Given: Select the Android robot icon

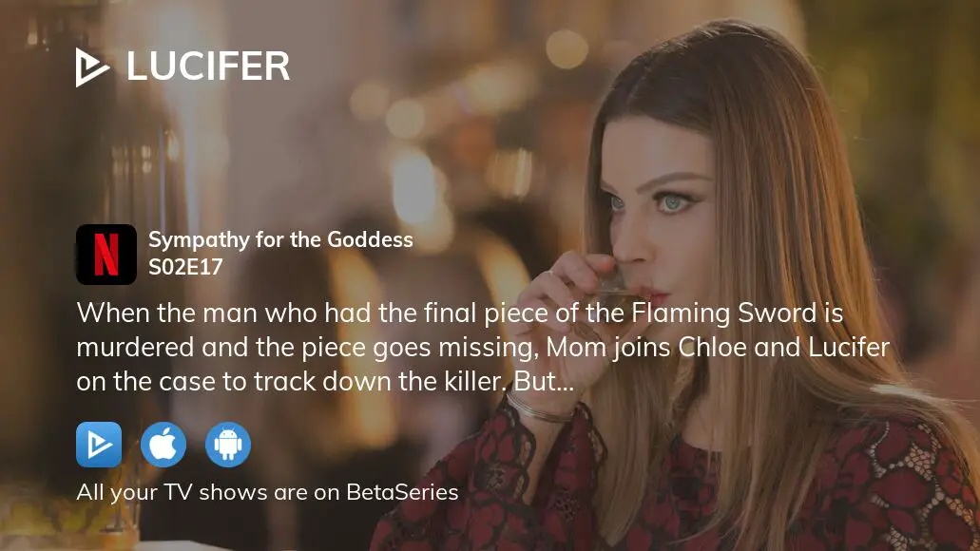Looking at the screenshot, I should (x=228, y=445).
